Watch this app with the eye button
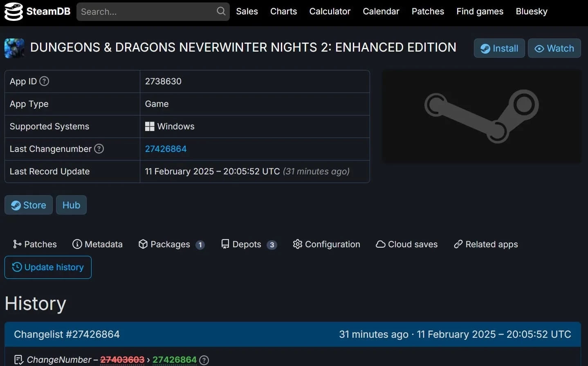588x366 pixels. click(554, 48)
